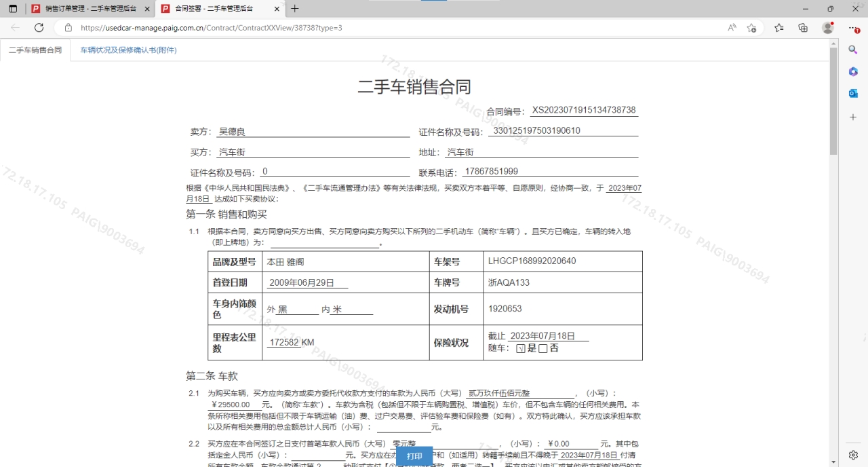Click phone number 17867851999
The image size is (868, 467).
(x=492, y=172)
